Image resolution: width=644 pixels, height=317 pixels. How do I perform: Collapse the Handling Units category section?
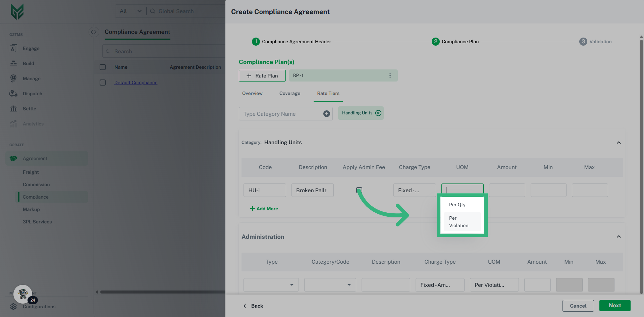619,143
